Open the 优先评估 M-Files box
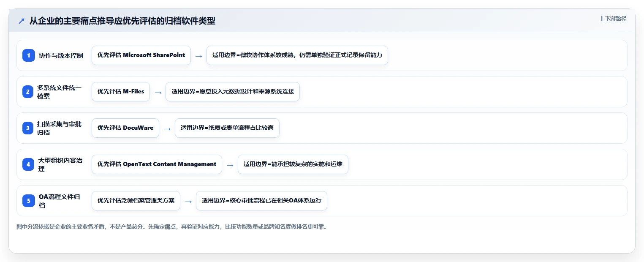The width and height of the screenshot is (644, 262). click(x=121, y=92)
